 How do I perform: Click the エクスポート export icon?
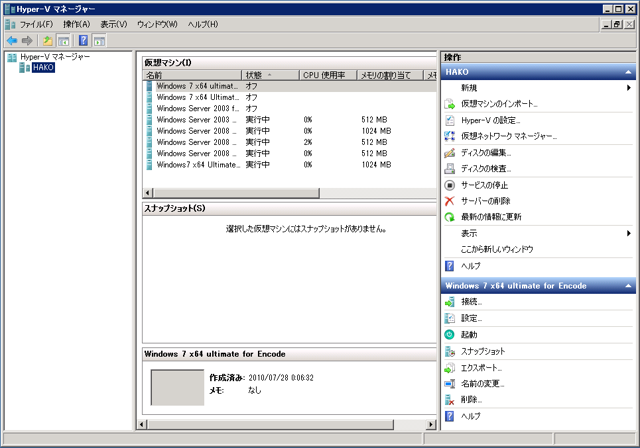(x=449, y=368)
